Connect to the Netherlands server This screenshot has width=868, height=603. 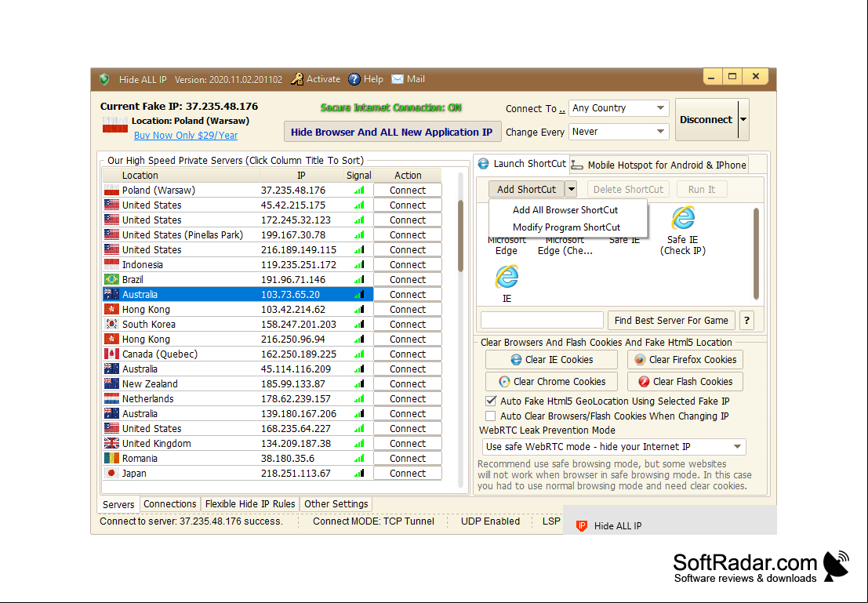408,398
